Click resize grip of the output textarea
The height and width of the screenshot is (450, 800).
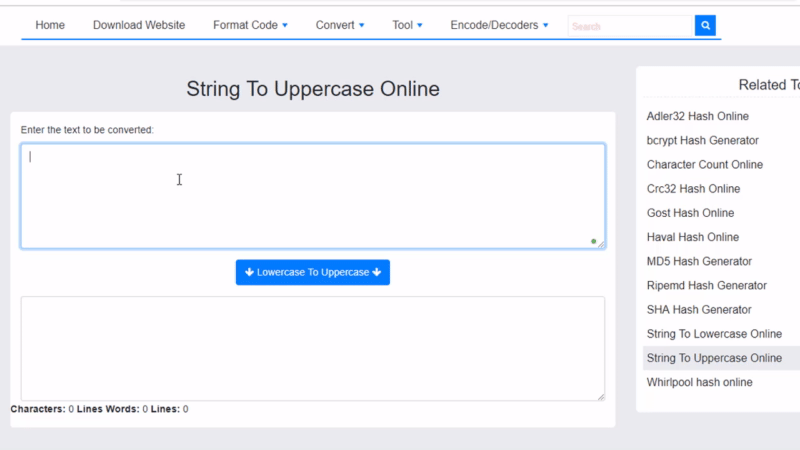click(x=601, y=397)
